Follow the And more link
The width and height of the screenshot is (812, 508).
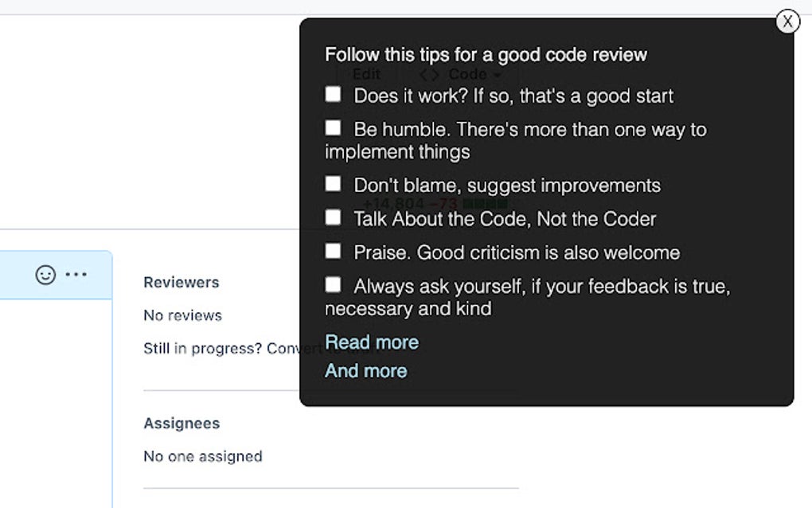365,370
